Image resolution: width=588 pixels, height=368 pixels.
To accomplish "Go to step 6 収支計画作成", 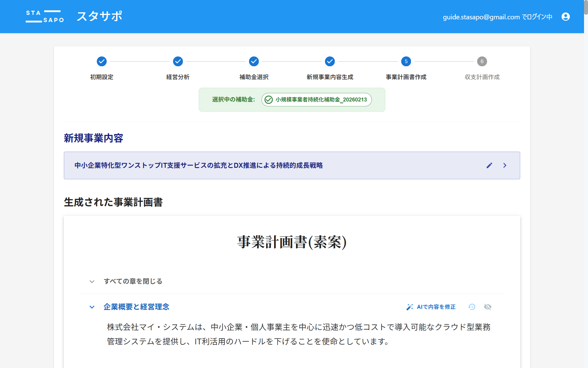I will pyautogui.click(x=482, y=61).
